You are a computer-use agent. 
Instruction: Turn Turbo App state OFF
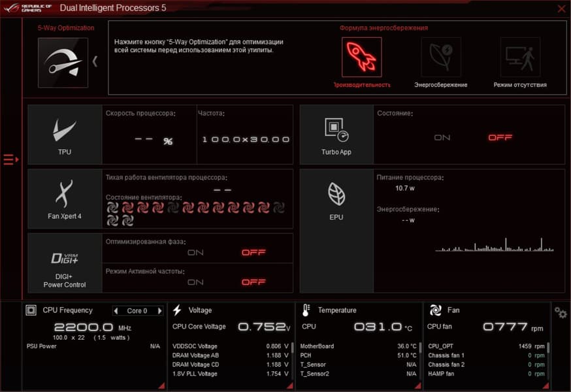point(500,138)
